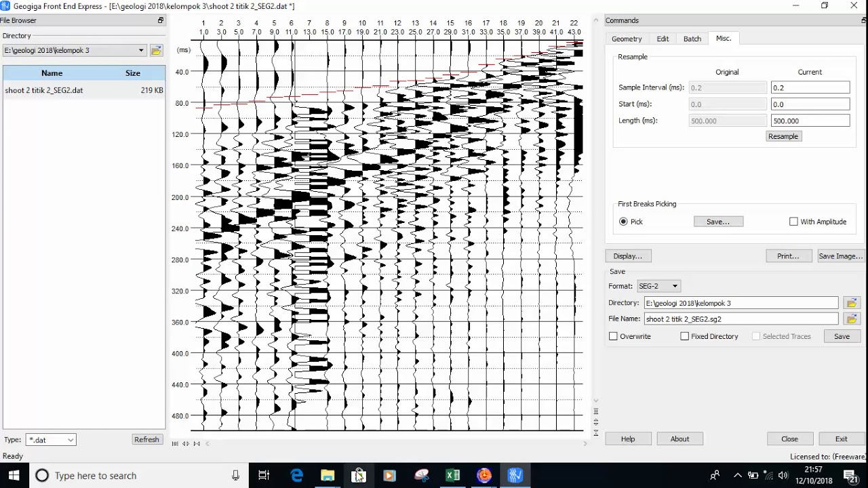The height and width of the screenshot is (488, 868).
Task: Click the Save file button
Action: tap(842, 336)
